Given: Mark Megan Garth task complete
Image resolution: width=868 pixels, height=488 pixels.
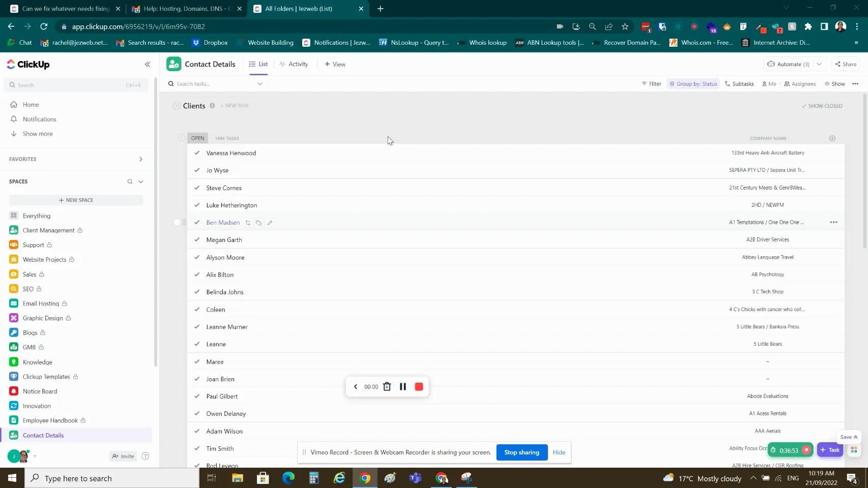Looking at the screenshot, I should (x=197, y=239).
